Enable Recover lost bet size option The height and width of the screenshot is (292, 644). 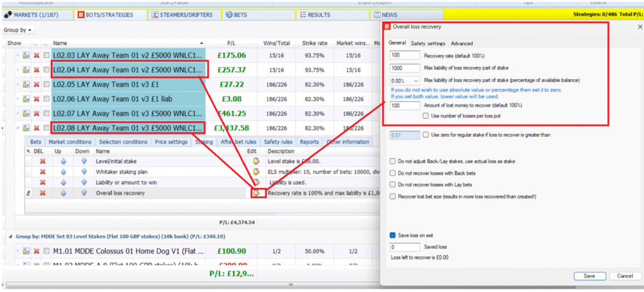point(393,197)
